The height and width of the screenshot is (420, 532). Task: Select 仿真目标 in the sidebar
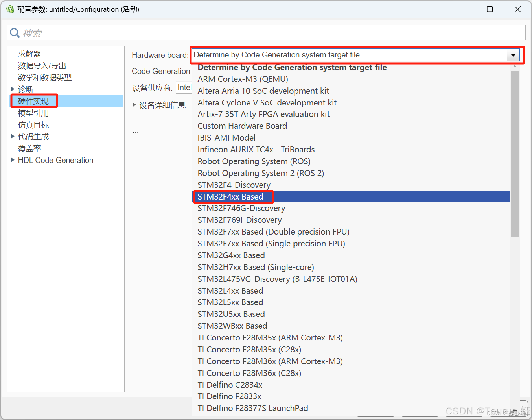tap(33, 124)
